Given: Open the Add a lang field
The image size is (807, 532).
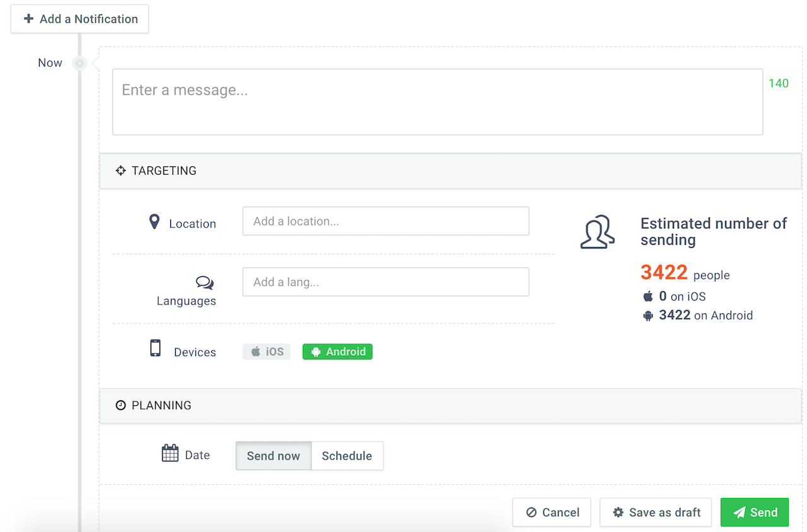Looking at the screenshot, I should click(385, 282).
